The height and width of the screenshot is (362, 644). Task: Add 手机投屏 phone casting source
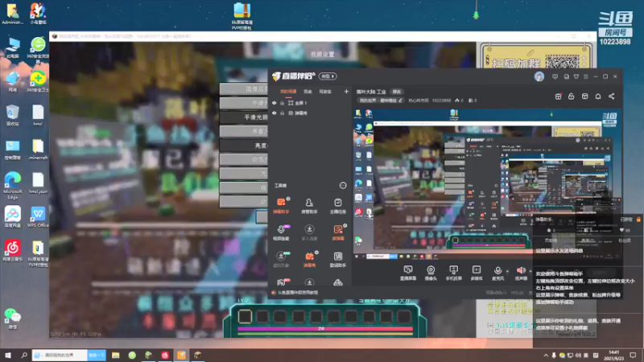tap(453, 273)
